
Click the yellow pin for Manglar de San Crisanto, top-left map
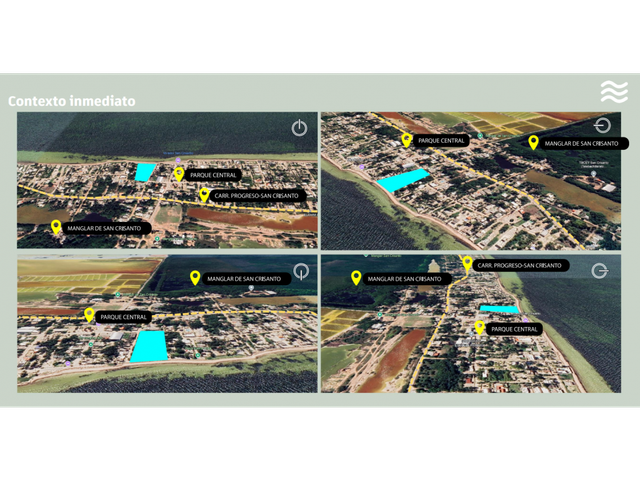56,227
